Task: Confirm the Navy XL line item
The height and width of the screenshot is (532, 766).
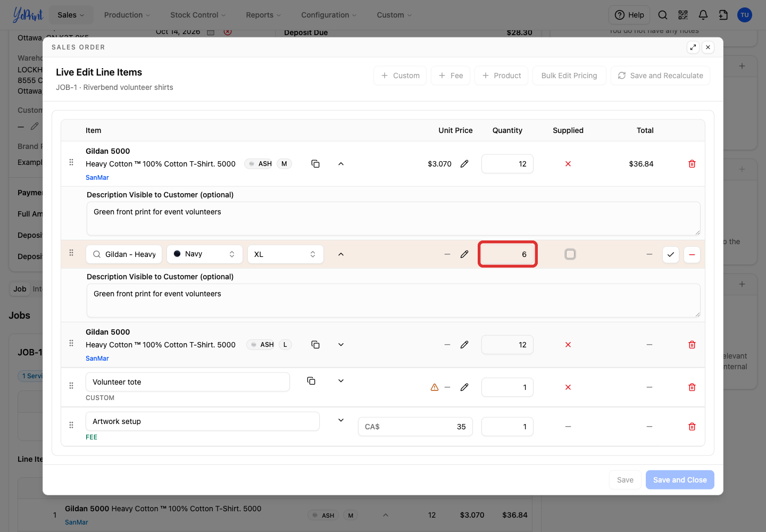Action: click(x=671, y=254)
